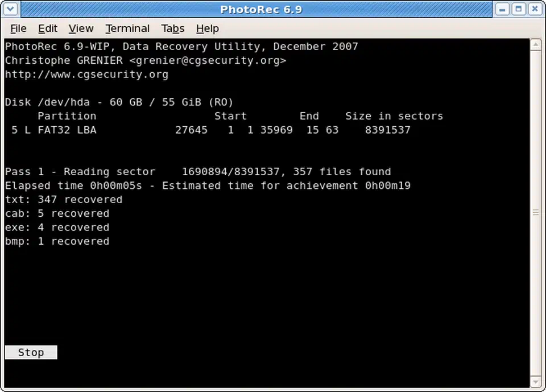Click the http://www.cgsecurity.org link
The height and width of the screenshot is (392, 546).
[x=86, y=74]
